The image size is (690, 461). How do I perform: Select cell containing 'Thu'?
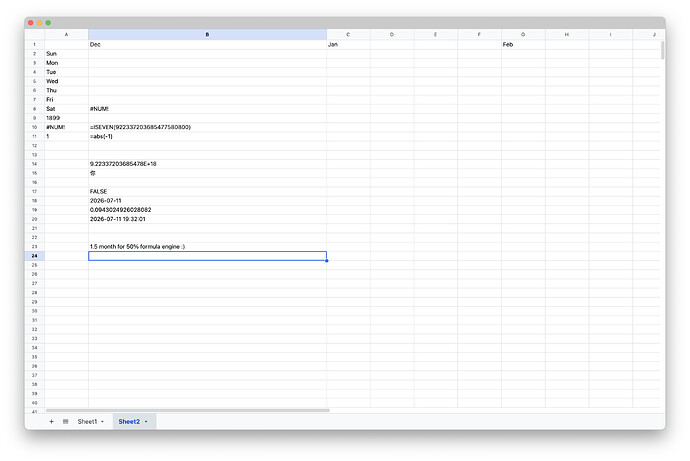tap(66, 90)
